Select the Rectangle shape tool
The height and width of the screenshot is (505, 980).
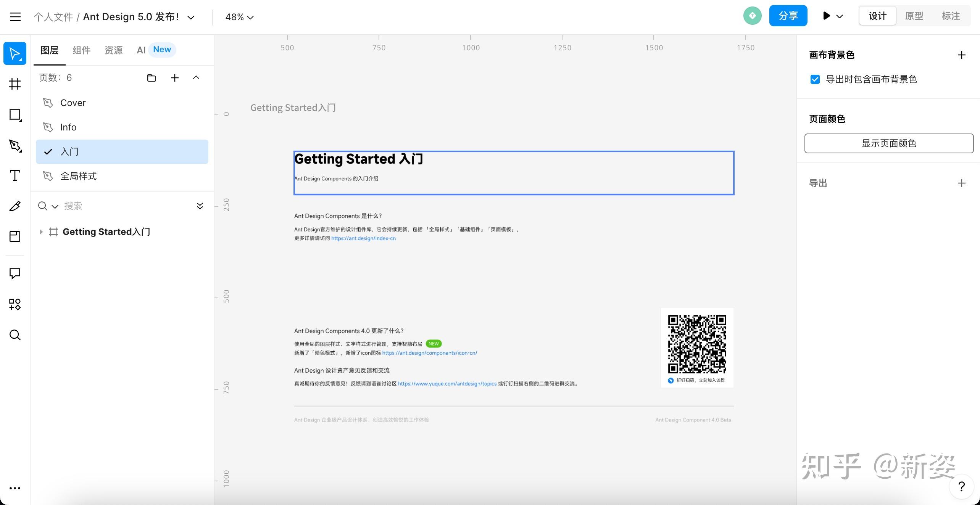tap(15, 114)
